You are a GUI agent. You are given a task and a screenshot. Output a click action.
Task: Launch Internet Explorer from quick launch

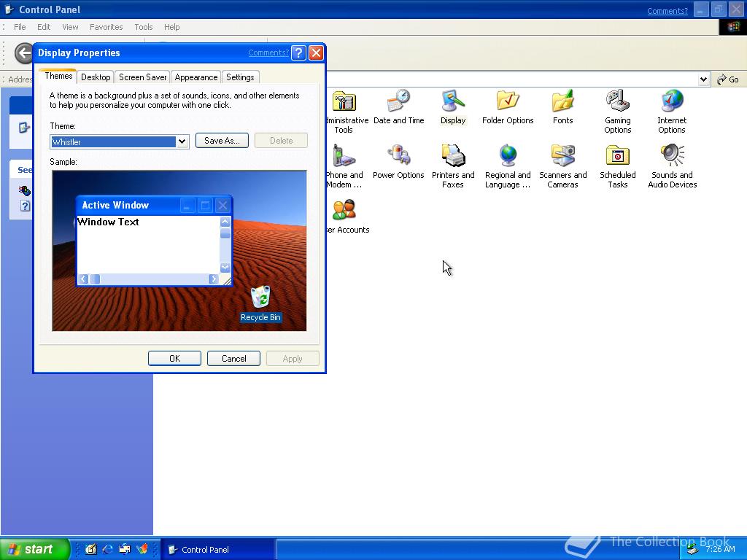point(108,549)
